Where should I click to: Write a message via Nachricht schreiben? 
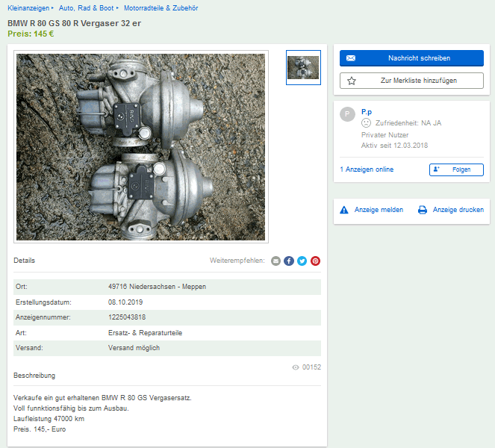(411, 58)
